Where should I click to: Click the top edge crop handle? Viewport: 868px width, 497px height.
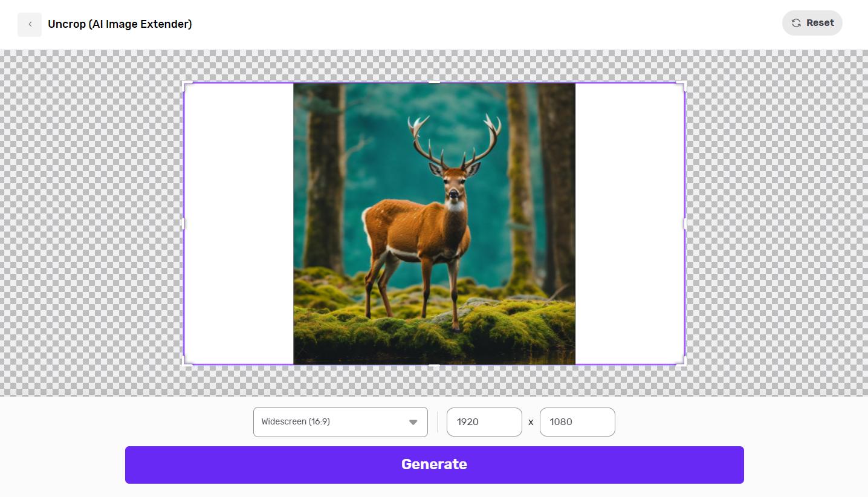[x=434, y=82]
